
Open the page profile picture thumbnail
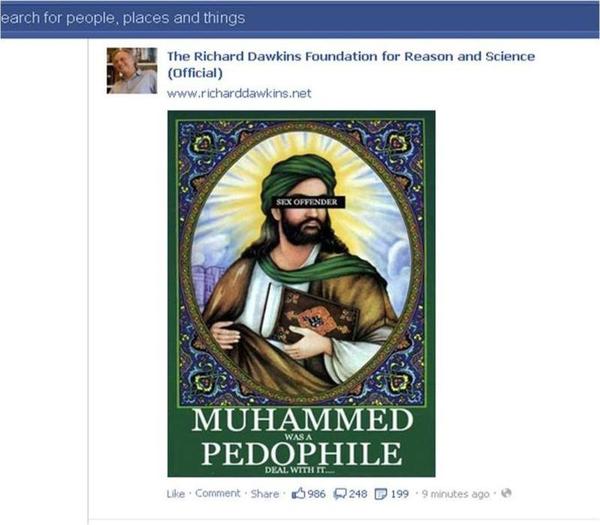(x=132, y=70)
